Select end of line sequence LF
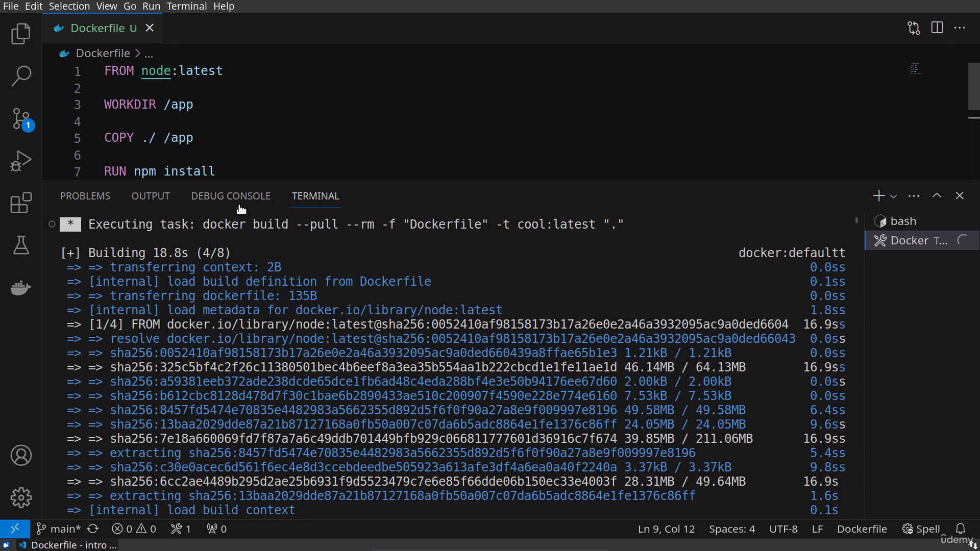980x551 pixels. click(x=817, y=529)
